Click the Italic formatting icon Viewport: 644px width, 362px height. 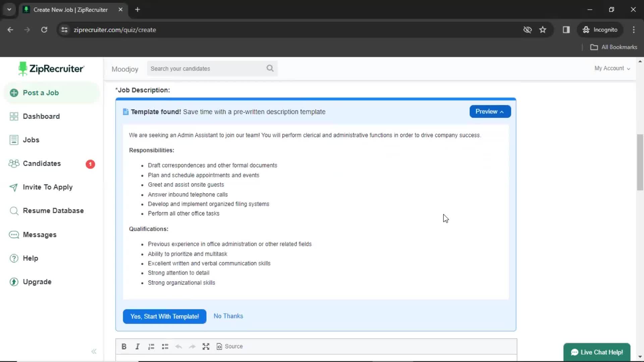(138, 346)
